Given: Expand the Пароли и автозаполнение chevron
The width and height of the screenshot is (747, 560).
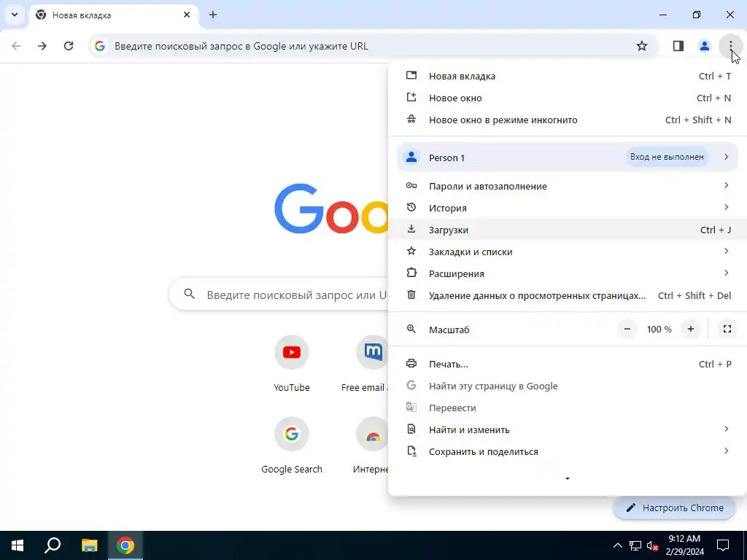Looking at the screenshot, I should [726, 185].
